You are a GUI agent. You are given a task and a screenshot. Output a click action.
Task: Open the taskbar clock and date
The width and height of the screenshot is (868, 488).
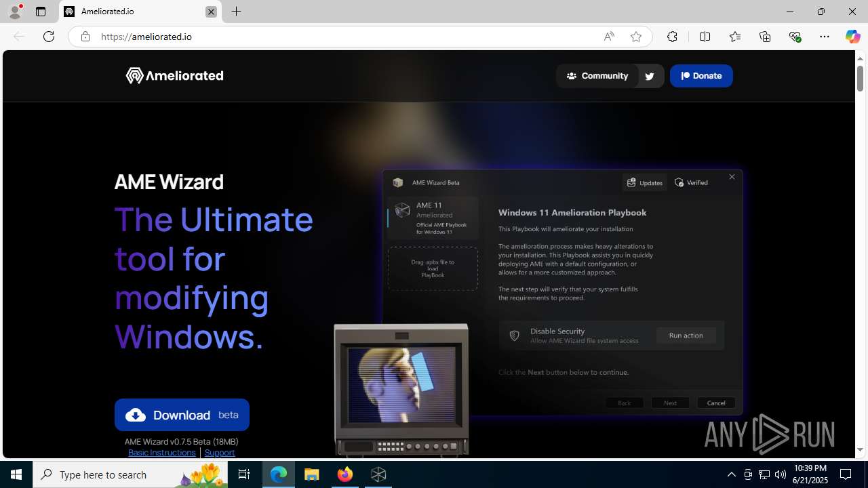(810, 474)
